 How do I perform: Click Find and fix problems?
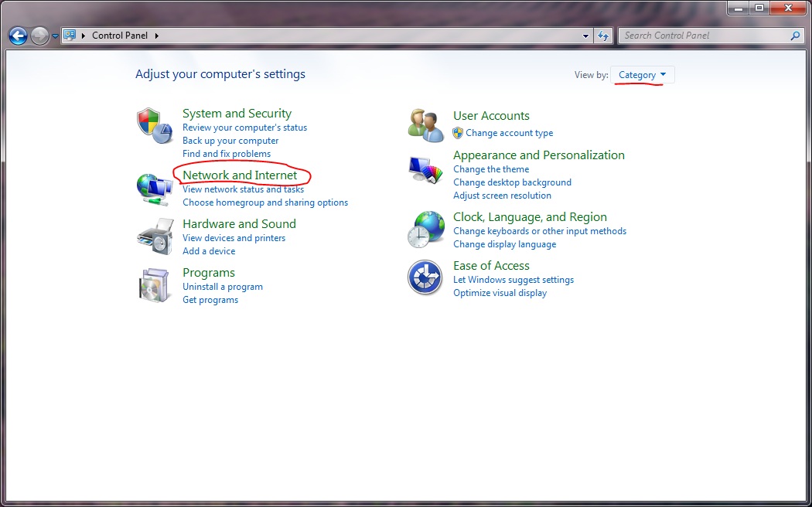click(x=227, y=154)
